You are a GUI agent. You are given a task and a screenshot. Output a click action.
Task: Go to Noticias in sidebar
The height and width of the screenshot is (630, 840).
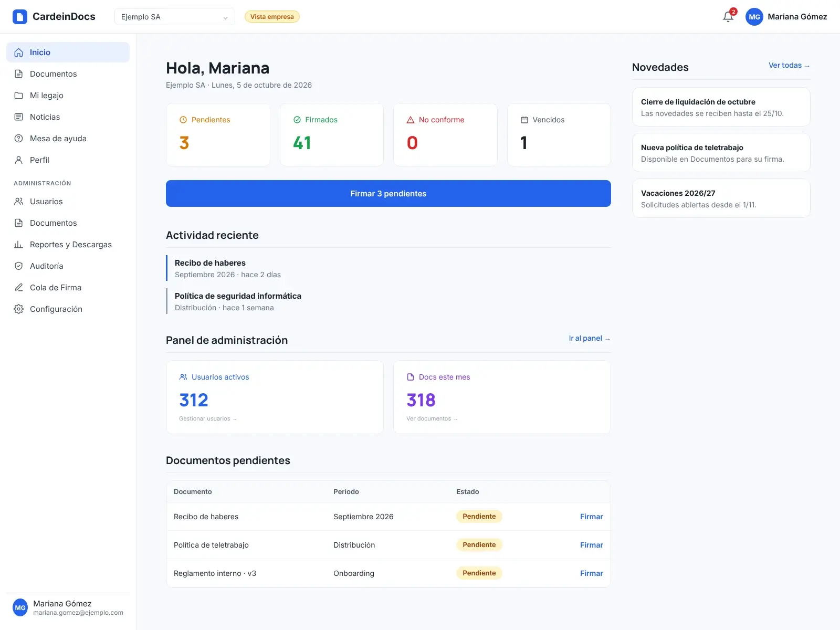(68, 117)
